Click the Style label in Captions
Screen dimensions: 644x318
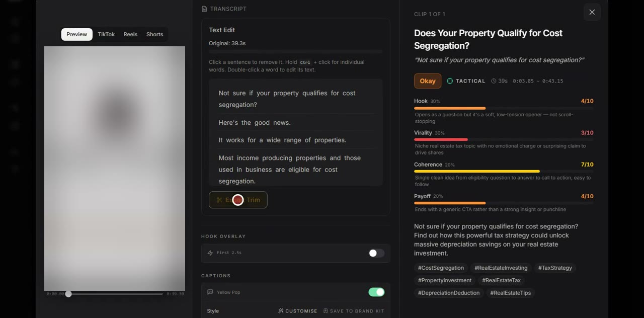click(x=213, y=311)
